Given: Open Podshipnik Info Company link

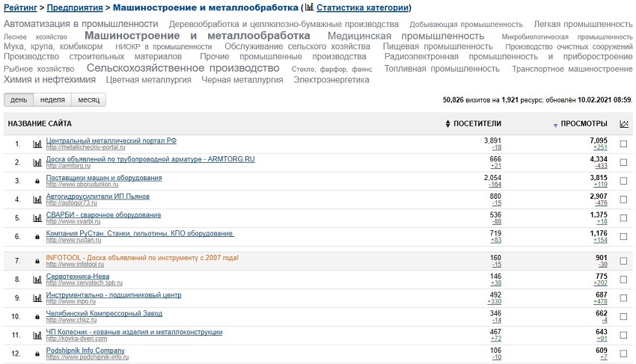Looking at the screenshot, I should 85,351.
